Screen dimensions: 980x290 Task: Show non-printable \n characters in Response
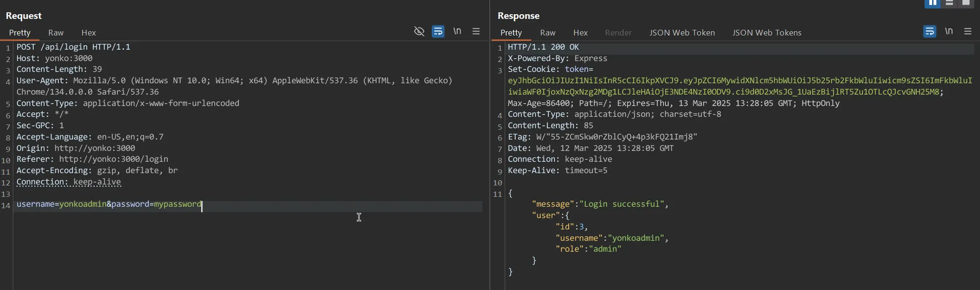point(949,32)
